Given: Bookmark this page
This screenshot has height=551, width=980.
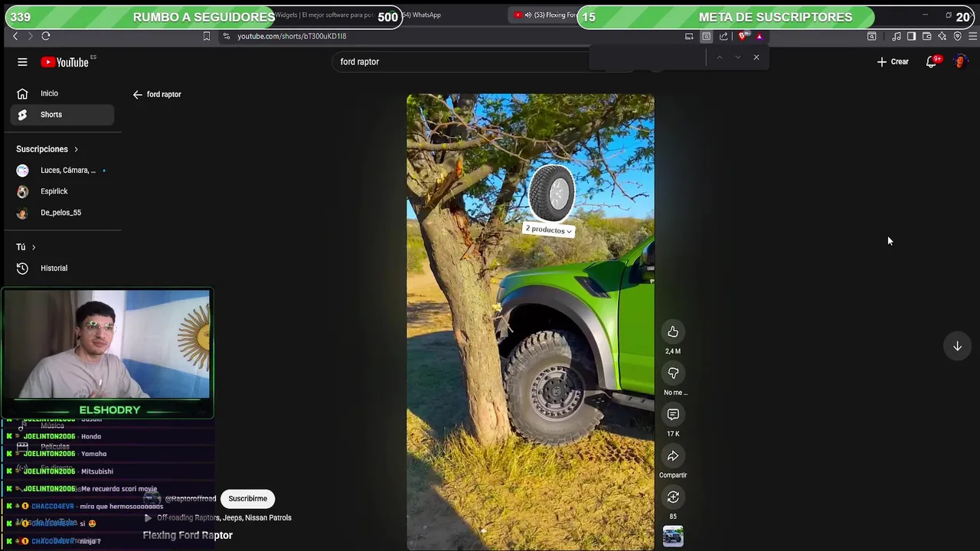Looking at the screenshot, I should tap(207, 36).
